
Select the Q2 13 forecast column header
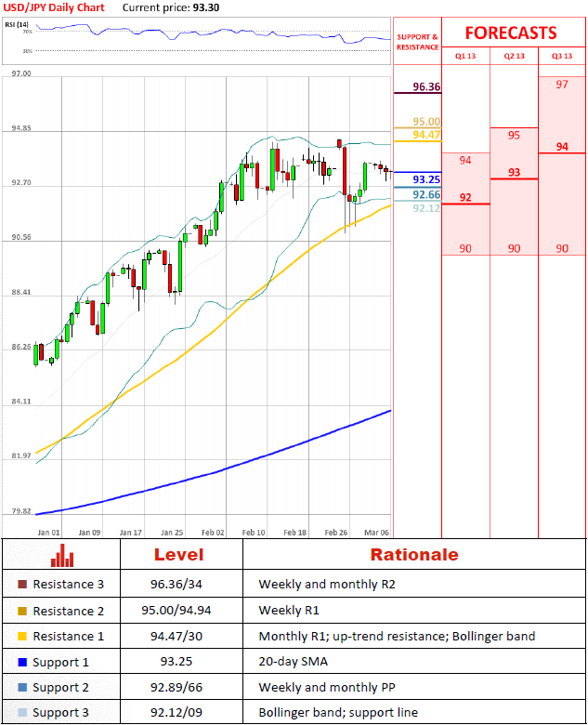pos(514,57)
